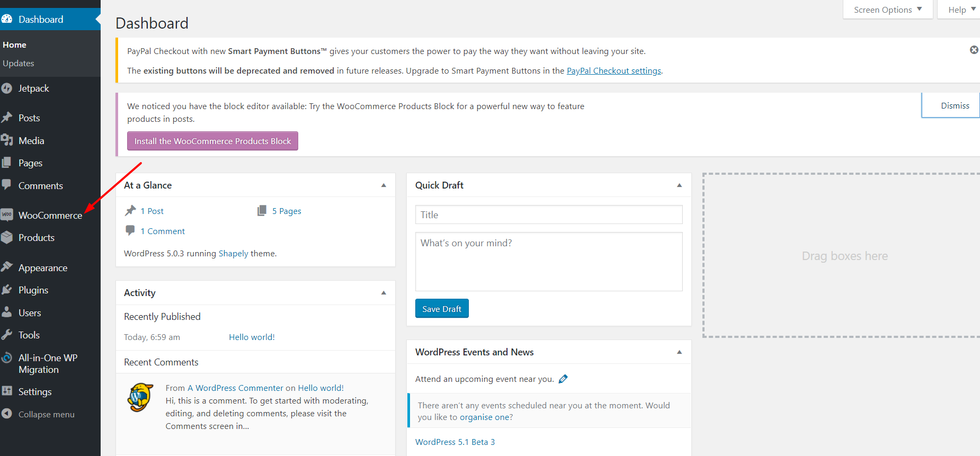Click the pushpin icon beside 1 Post

pyautogui.click(x=130, y=211)
